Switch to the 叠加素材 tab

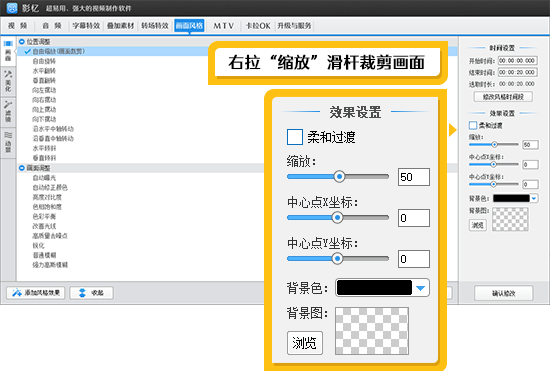pyautogui.click(x=121, y=26)
